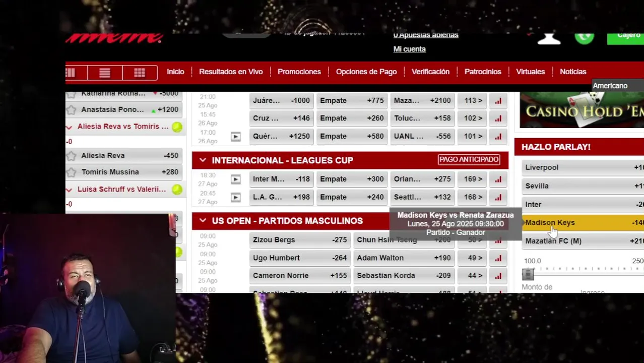Expand 101 more markets for Quér...

(x=473, y=136)
